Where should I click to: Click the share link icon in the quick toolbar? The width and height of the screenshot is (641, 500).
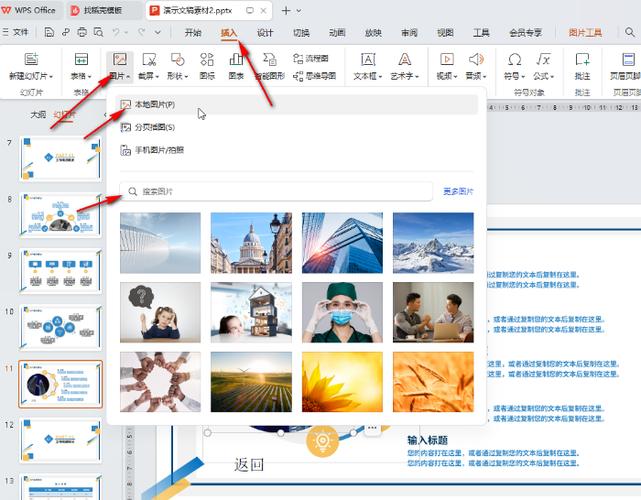tap(65, 32)
